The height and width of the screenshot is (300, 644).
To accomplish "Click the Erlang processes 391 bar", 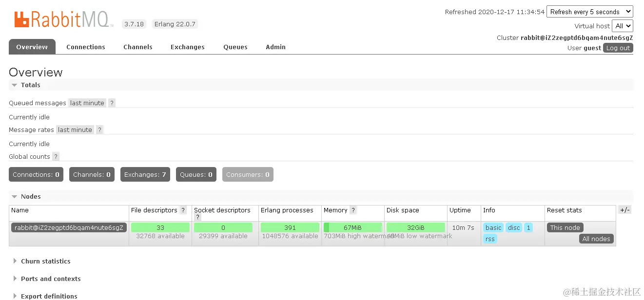I will click(290, 227).
